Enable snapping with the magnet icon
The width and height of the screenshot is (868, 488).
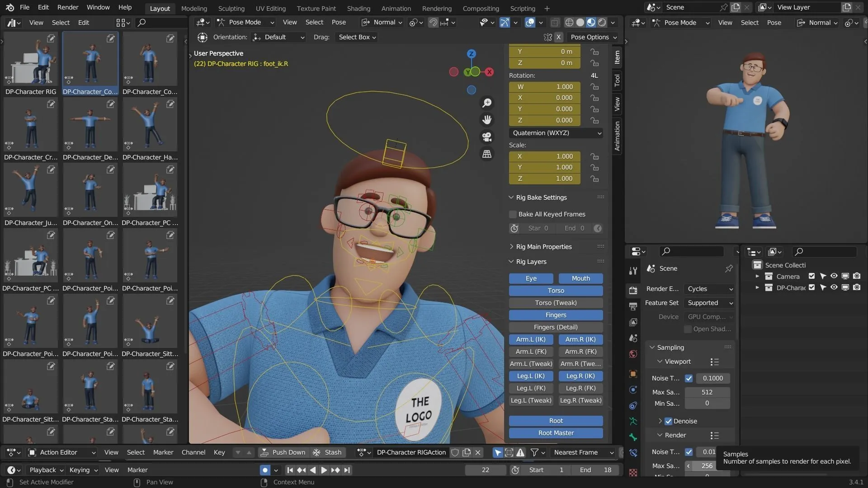(433, 22)
